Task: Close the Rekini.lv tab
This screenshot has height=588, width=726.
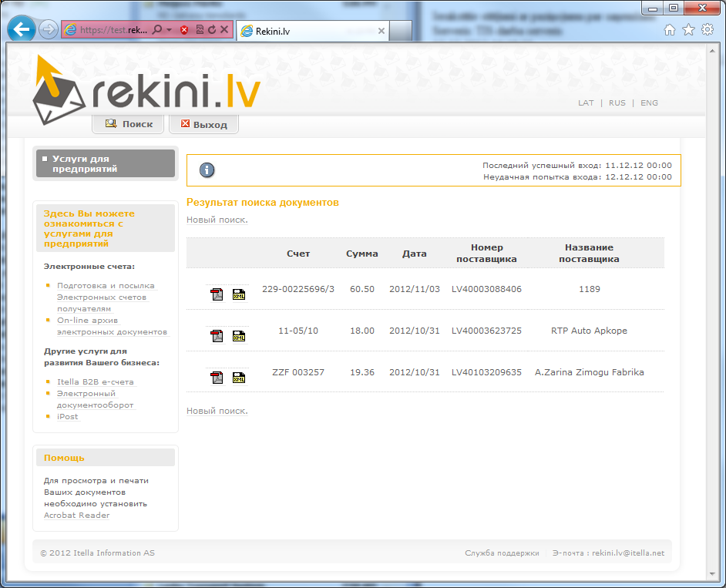Action: (x=381, y=31)
